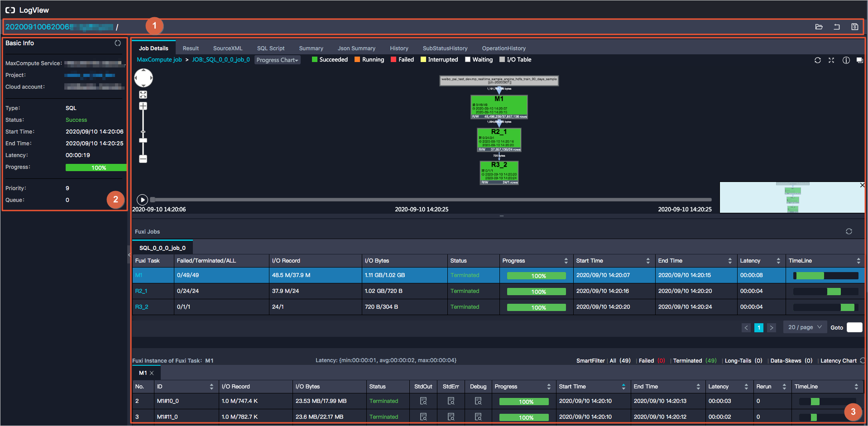
Task: Refresh the Basic Info panel
Action: click(x=118, y=43)
